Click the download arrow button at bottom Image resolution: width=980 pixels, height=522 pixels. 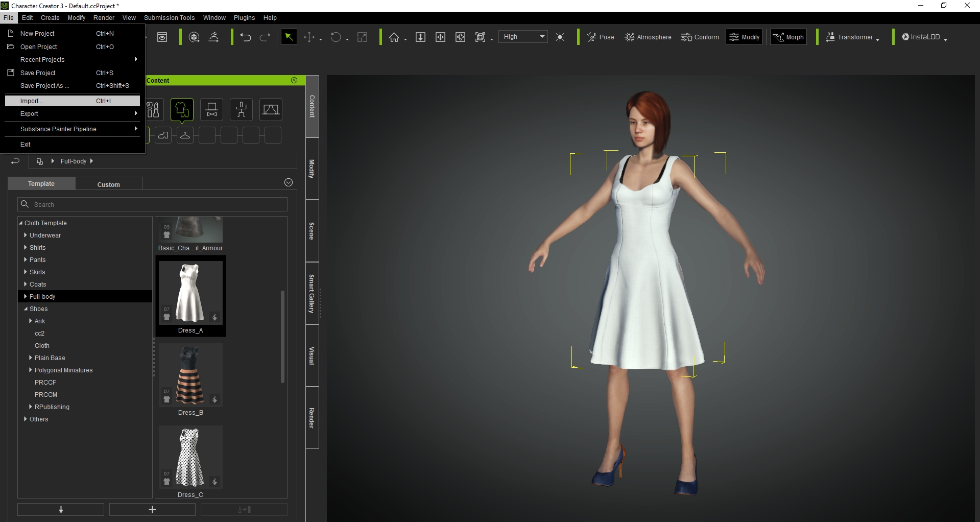(x=61, y=510)
